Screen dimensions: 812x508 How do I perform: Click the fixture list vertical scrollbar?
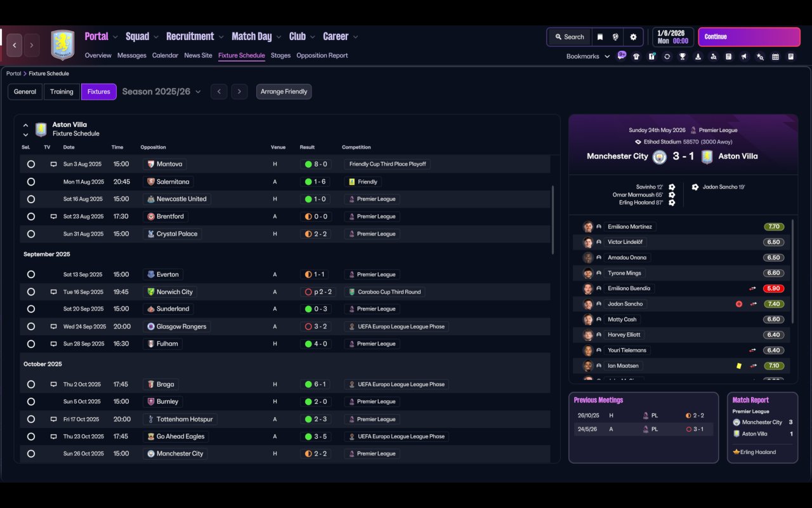pos(553,220)
